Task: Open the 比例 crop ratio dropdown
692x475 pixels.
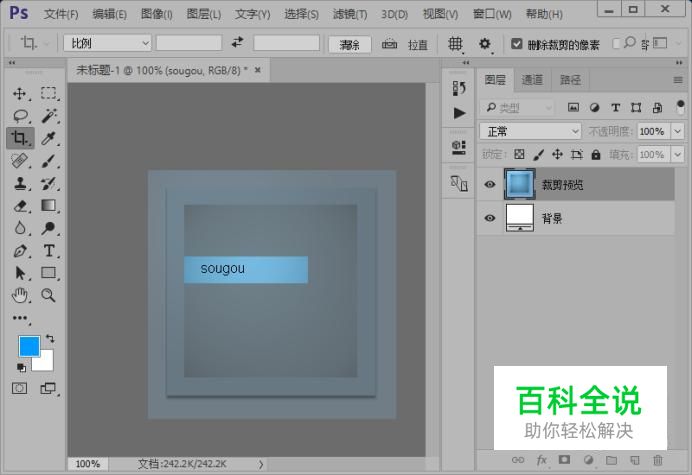Action: pyautogui.click(x=107, y=43)
